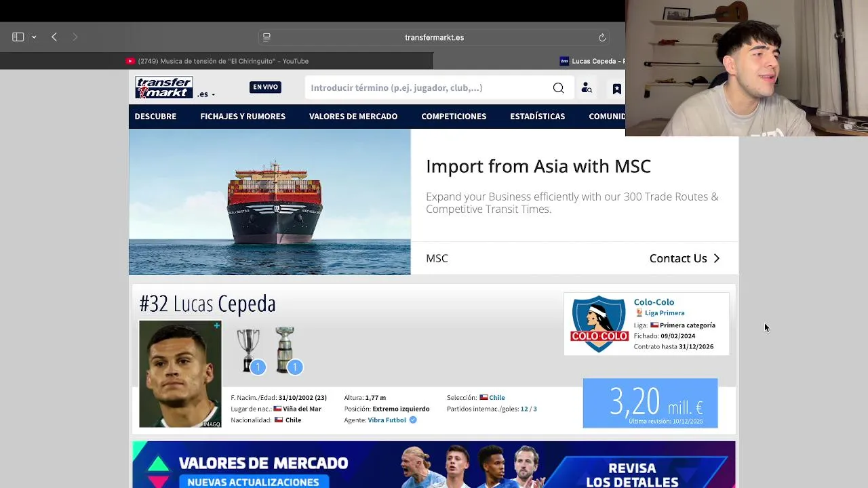Click the plus icon on player photo
Image resolution: width=868 pixels, height=488 pixels.
(216, 326)
